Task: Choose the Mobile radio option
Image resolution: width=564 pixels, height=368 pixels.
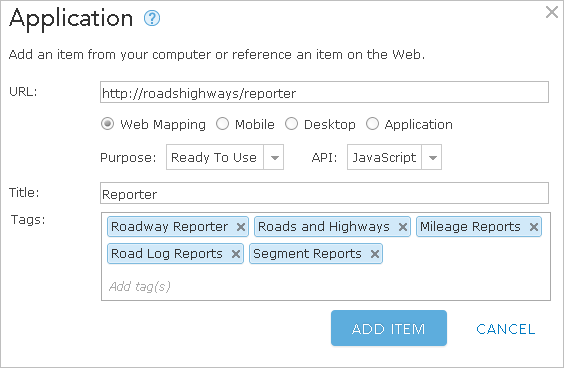Action: coord(222,124)
